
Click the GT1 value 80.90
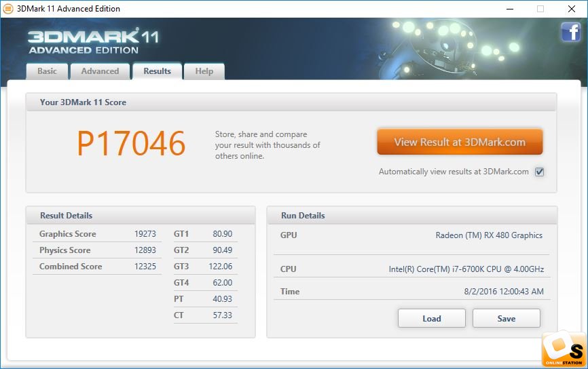tap(223, 234)
